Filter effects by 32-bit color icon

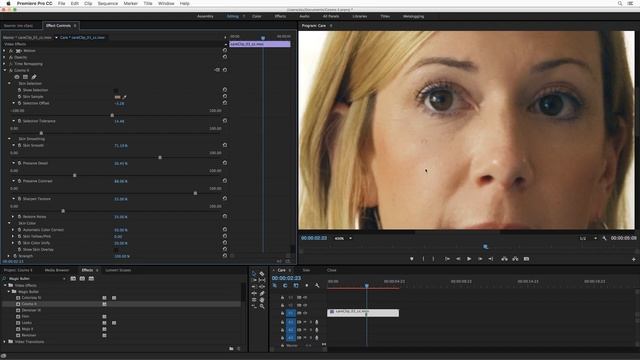[x=82, y=278]
